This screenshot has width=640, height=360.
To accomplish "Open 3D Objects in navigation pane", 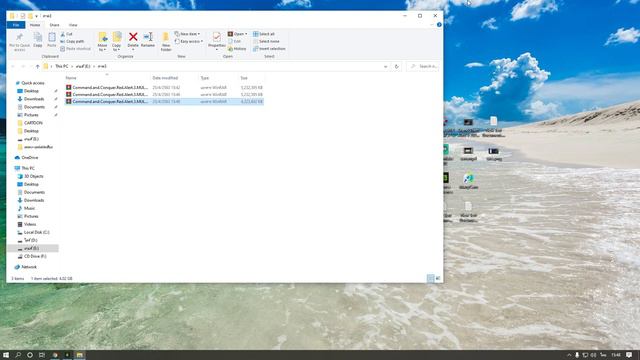I will [x=33, y=176].
